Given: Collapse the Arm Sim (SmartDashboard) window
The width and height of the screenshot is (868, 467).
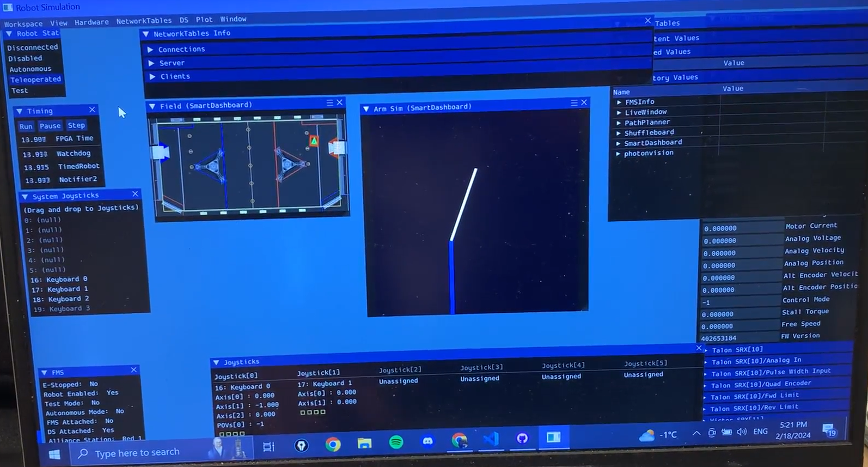Looking at the screenshot, I should pos(366,109).
